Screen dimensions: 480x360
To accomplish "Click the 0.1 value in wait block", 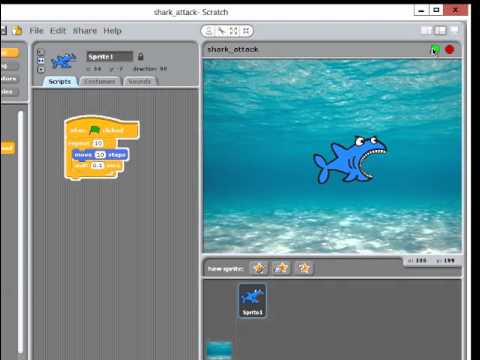I will (x=97, y=165).
